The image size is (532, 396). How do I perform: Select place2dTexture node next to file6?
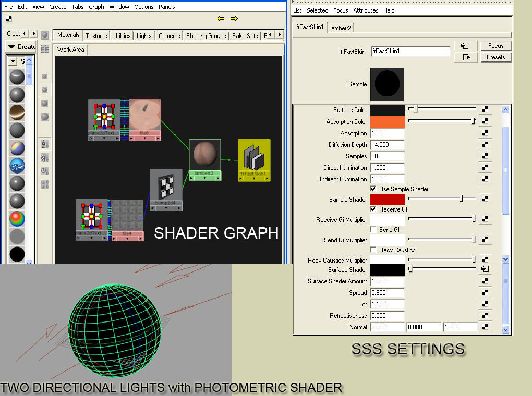[x=104, y=120]
